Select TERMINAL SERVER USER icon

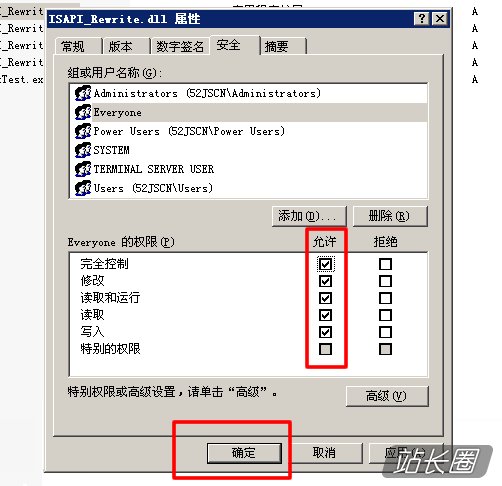pyautogui.click(x=83, y=169)
